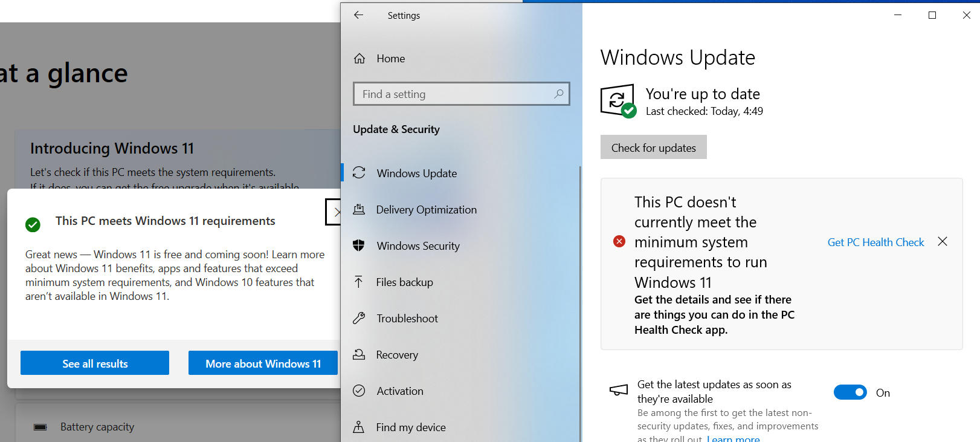Click Check for updates button
980x442 pixels.
click(654, 148)
